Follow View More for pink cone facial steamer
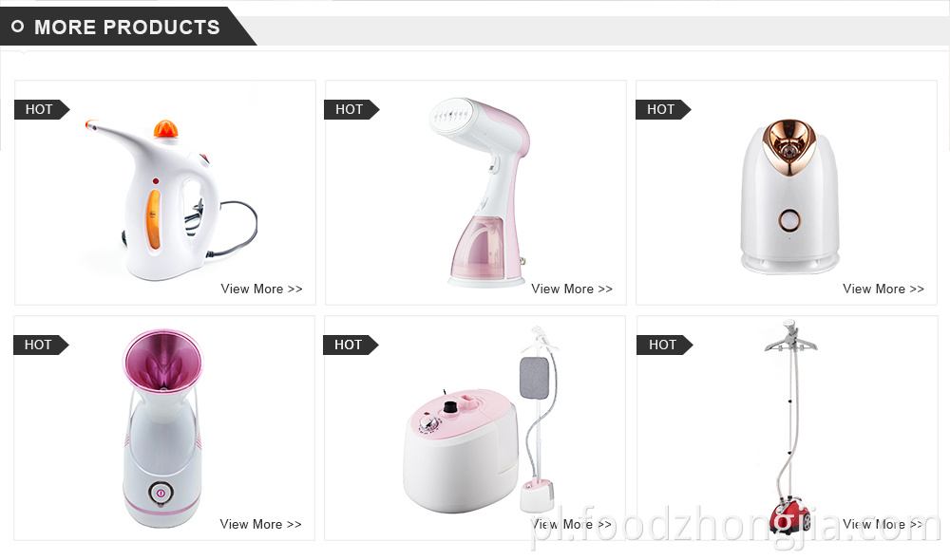 260,524
